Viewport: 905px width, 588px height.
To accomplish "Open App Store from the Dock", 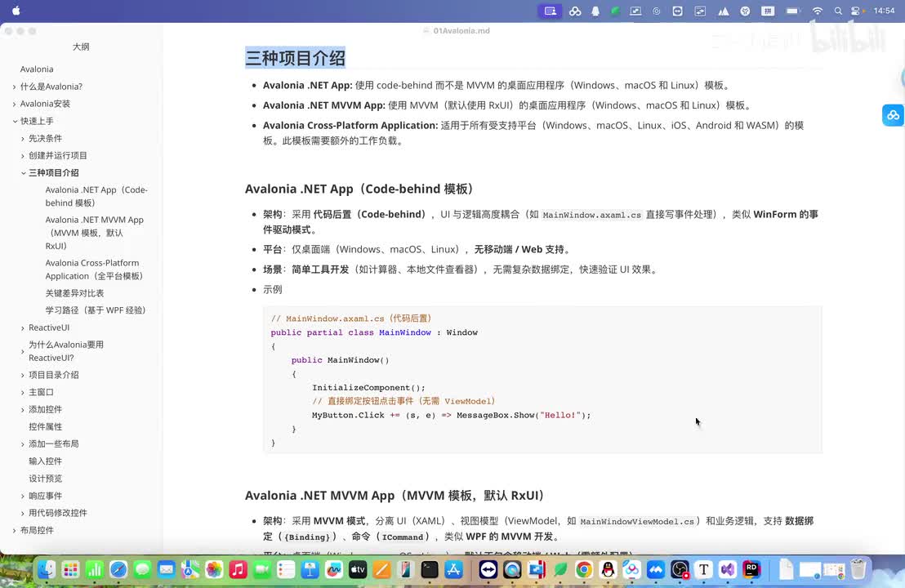I will (453, 570).
